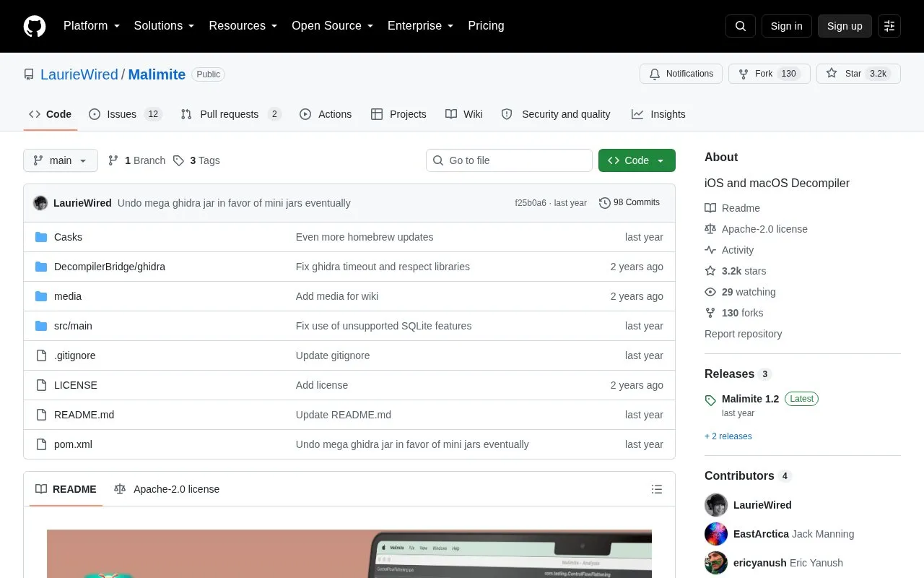
Task: Open ericyanush's contributor avatar
Action: coord(716,563)
